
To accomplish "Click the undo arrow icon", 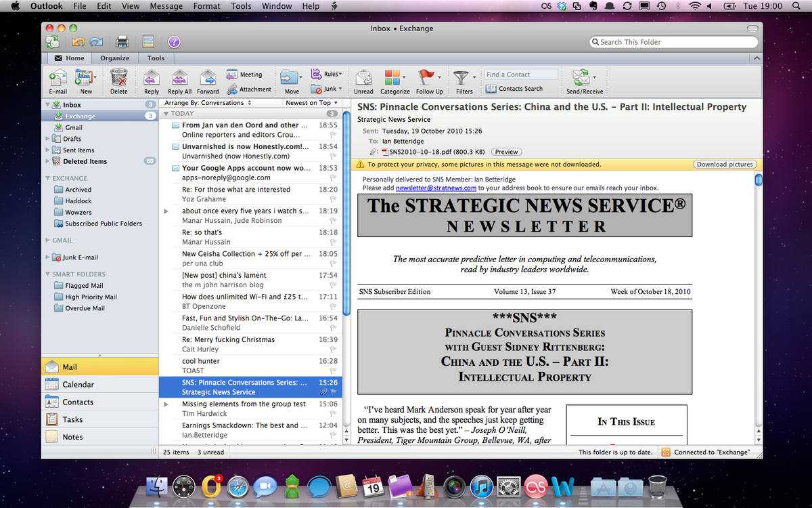I will coord(77,42).
